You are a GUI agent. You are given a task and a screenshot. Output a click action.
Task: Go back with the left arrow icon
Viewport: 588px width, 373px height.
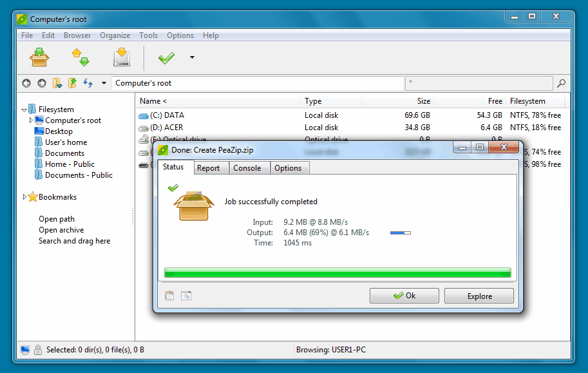tap(26, 83)
